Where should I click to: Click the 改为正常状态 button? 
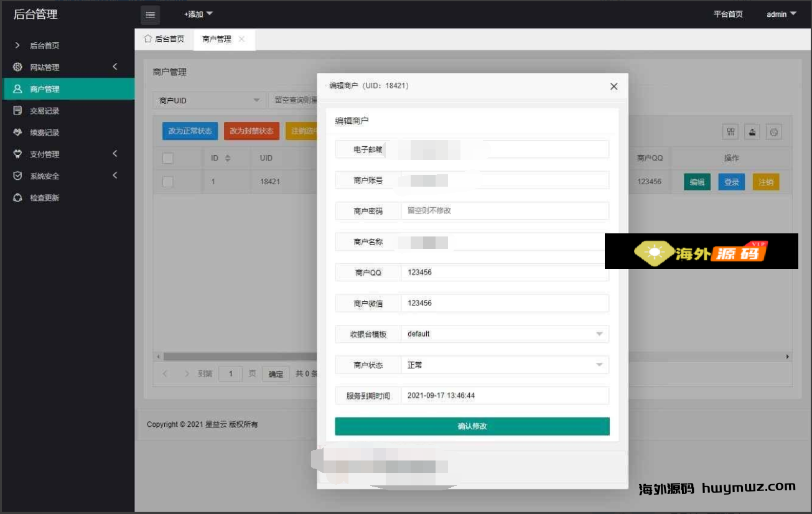coord(190,131)
